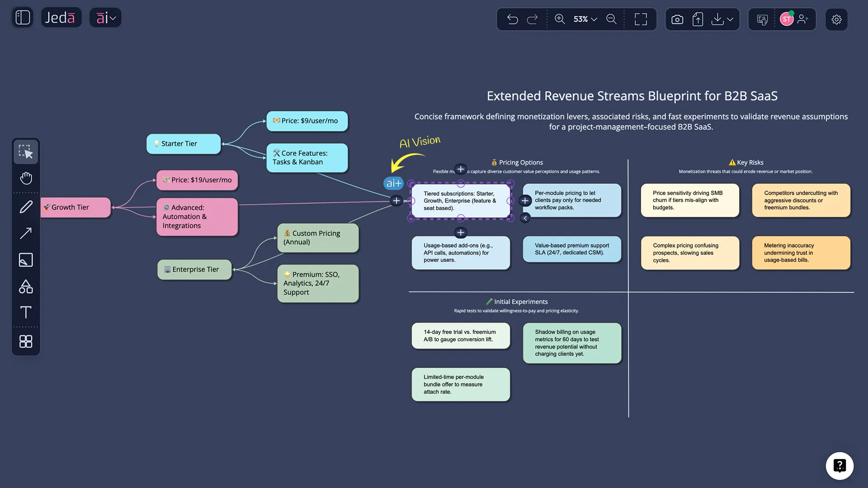
Task: Open the ai dropdown beside the Jeda logo
Action: 105,18
